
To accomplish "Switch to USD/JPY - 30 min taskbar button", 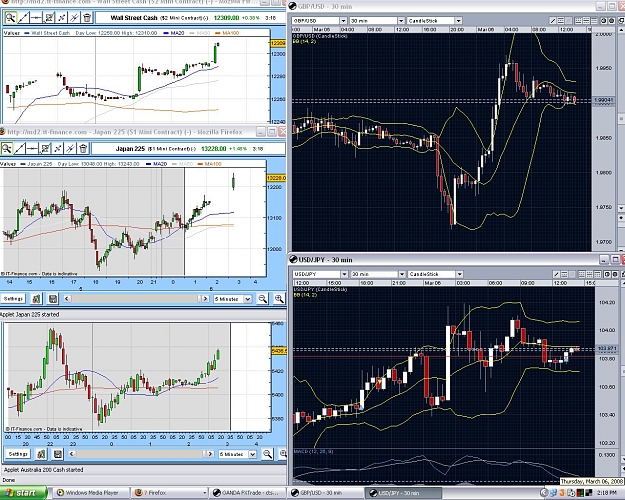I will 404,493.
